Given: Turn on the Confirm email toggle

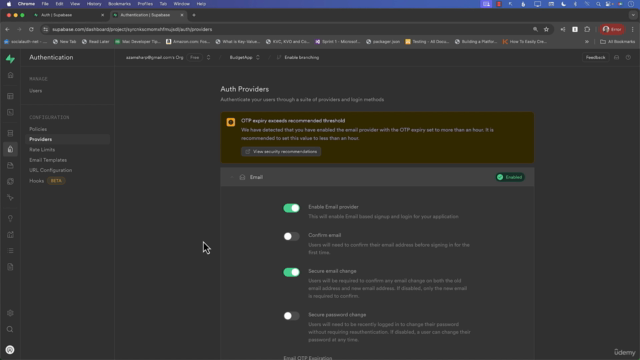Looking at the screenshot, I should 291,236.
